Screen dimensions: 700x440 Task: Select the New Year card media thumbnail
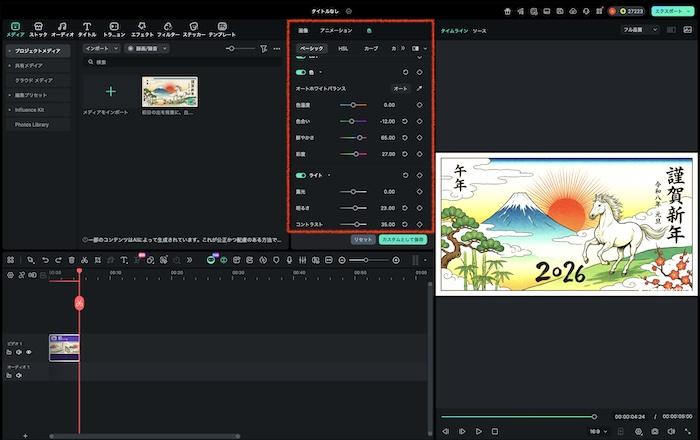click(x=170, y=91)
